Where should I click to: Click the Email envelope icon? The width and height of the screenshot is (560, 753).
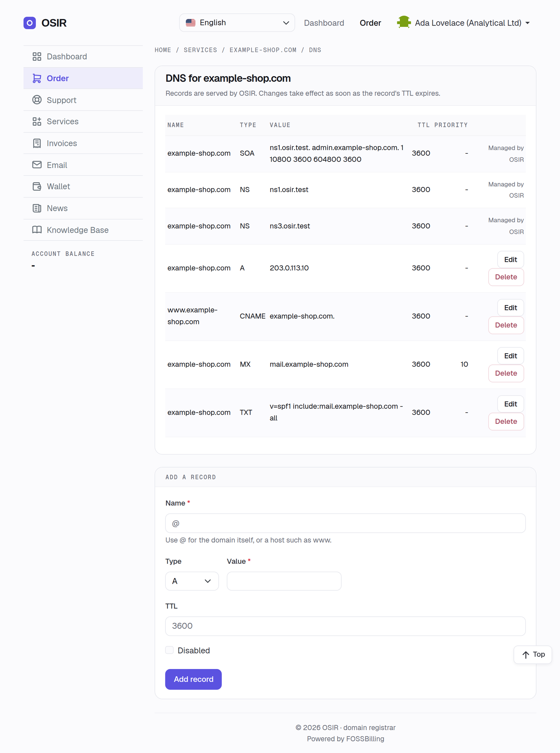[37, 165]
